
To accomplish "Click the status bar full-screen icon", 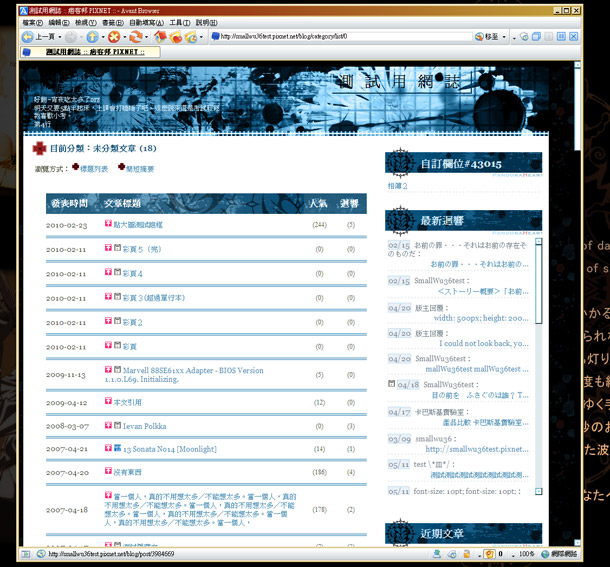I will (26, 554).
